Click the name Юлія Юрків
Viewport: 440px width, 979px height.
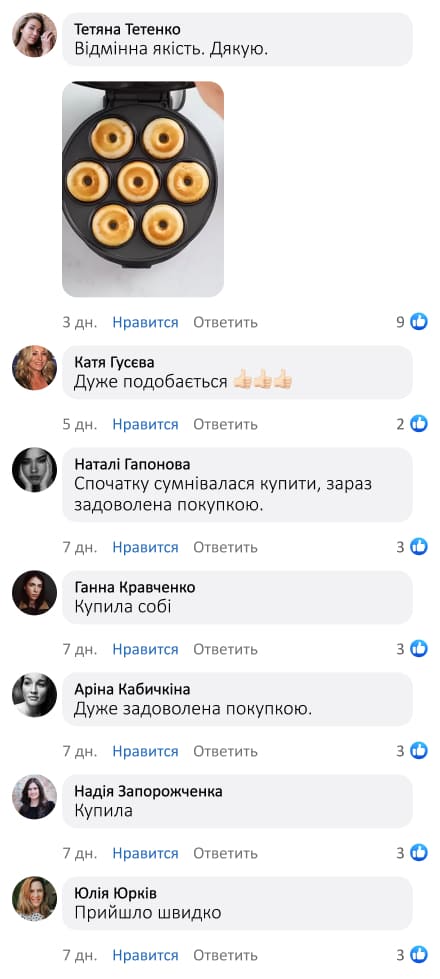click(x=115, y=893)
